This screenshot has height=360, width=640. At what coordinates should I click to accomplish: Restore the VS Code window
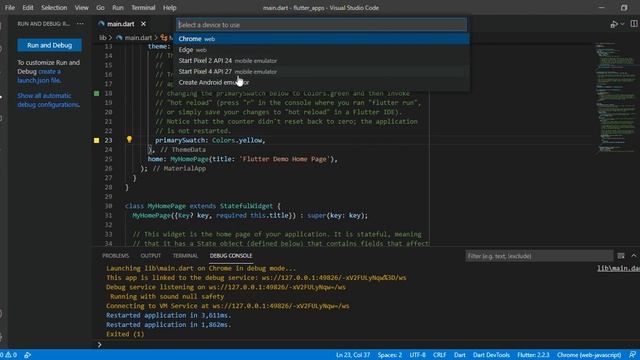624,8
